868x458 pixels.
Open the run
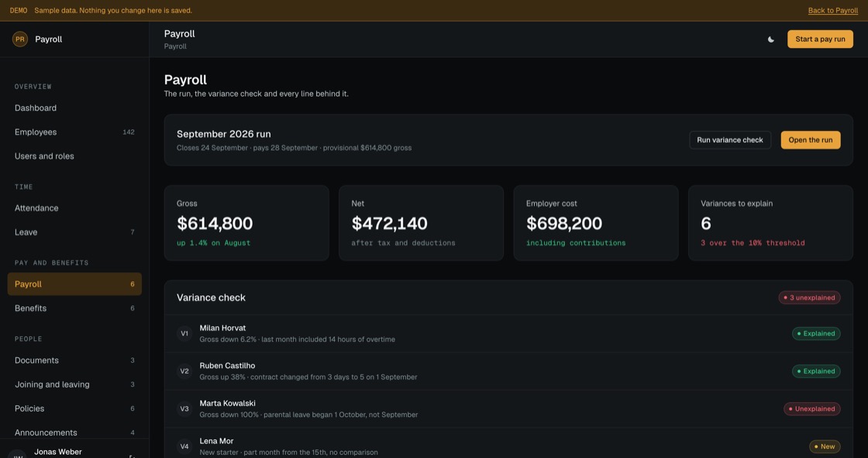click(811, 140)
